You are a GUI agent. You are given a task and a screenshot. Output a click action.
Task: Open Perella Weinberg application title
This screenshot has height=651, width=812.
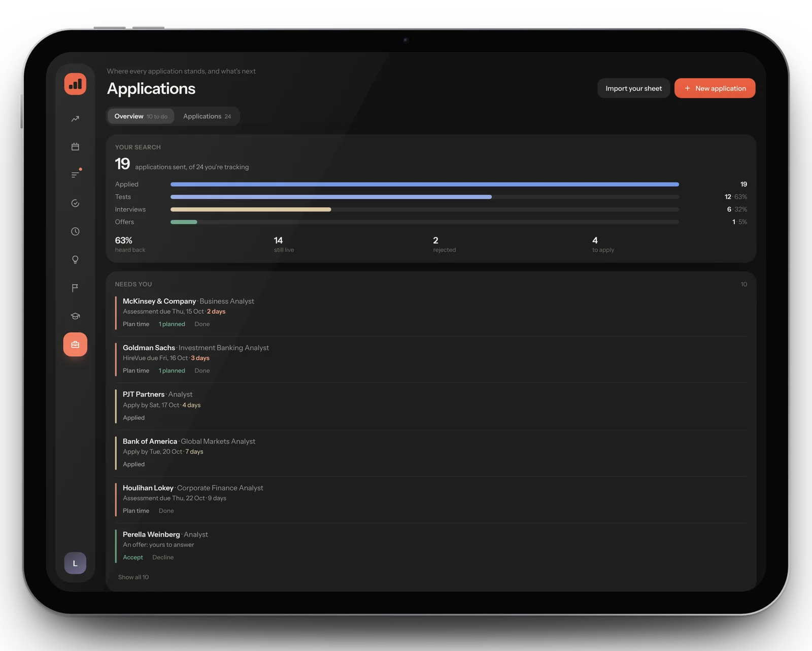[151, 535]
